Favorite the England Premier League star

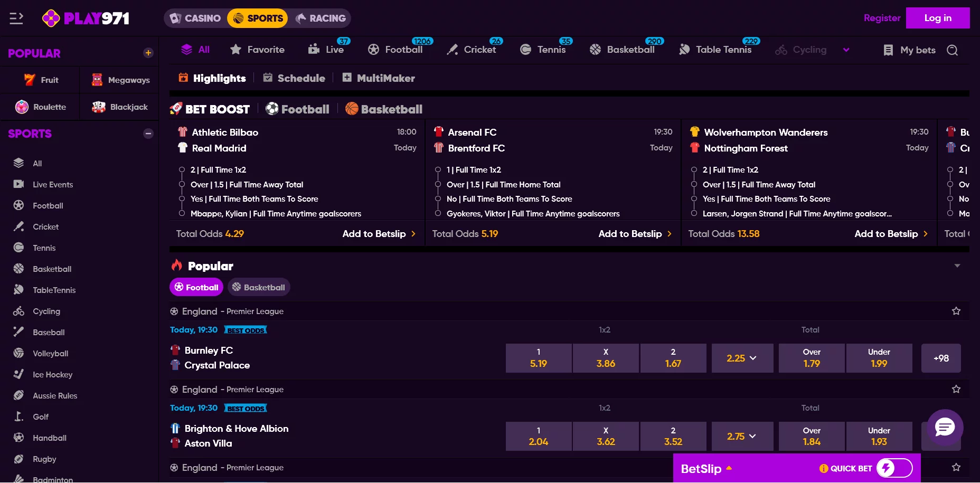pyautogui.click(x=956, y=311)
